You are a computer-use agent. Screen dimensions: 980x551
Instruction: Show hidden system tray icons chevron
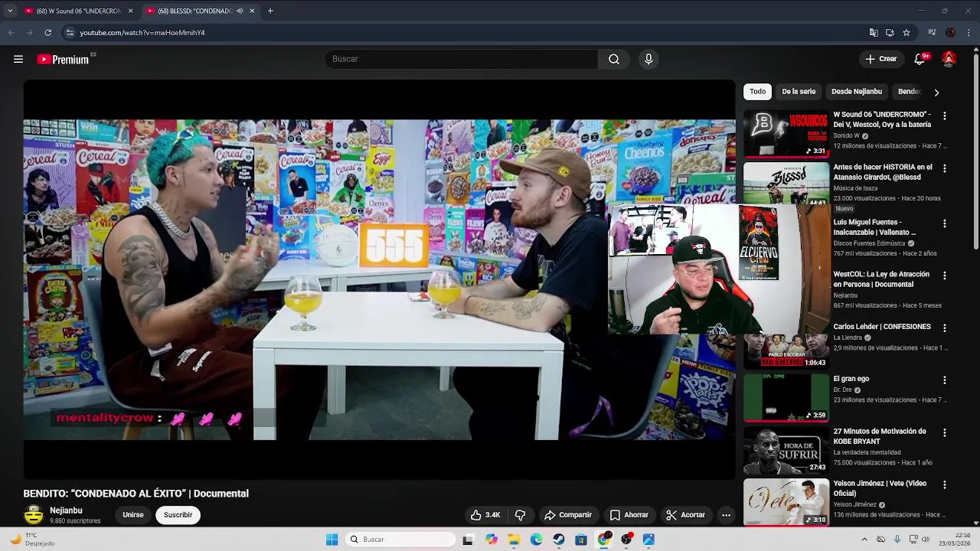point(864,540)
